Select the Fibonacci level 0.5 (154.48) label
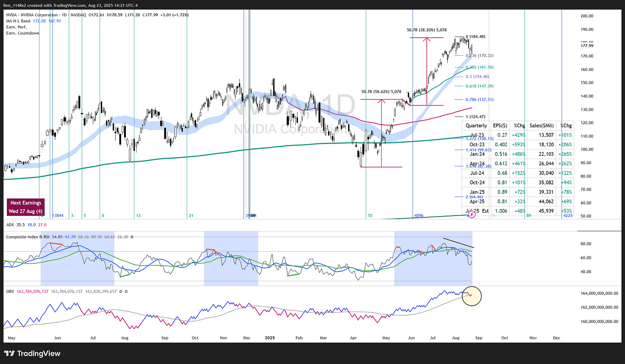This screenshot has width=625, height=364. tap(477, 77)
